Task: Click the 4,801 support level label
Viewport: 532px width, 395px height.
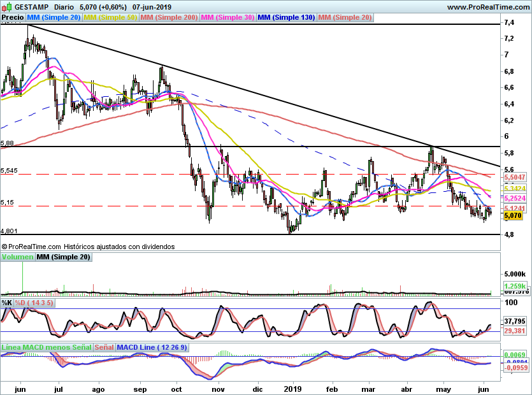Action: coord(9,231)
